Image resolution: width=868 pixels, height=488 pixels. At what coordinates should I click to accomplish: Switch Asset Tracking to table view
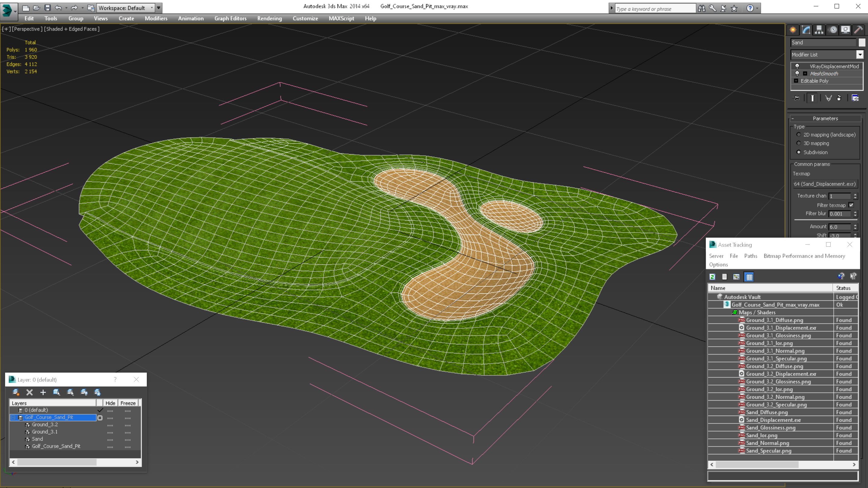pyautogui.click(x=749, y=277)
